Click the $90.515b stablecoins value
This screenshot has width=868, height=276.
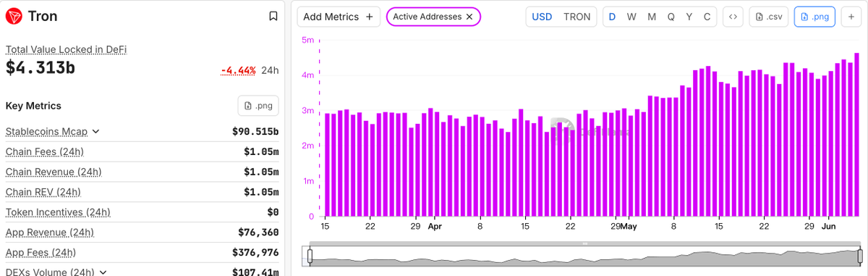(x=255, y=132)
